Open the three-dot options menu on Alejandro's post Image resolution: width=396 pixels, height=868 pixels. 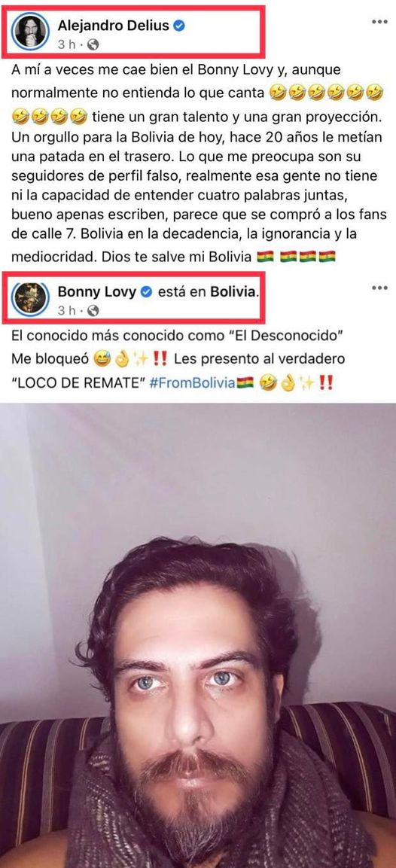(x=379, y=22)
